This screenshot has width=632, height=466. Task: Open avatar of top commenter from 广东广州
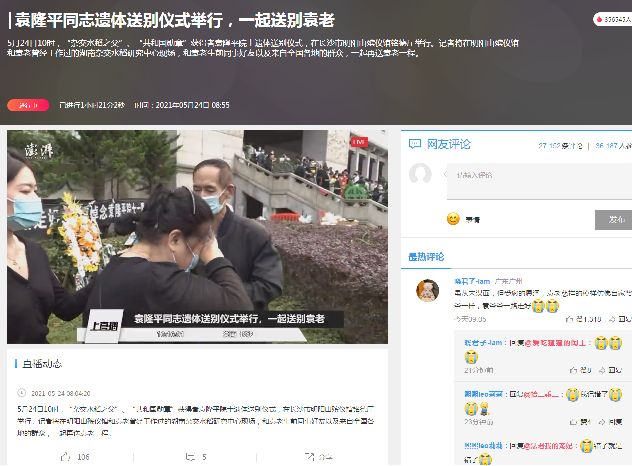click(427, 290)
